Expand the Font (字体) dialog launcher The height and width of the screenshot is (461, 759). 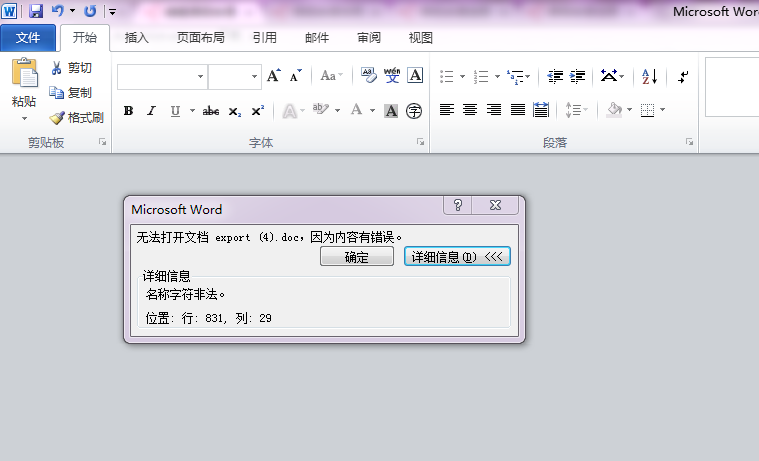pos(420,143)
